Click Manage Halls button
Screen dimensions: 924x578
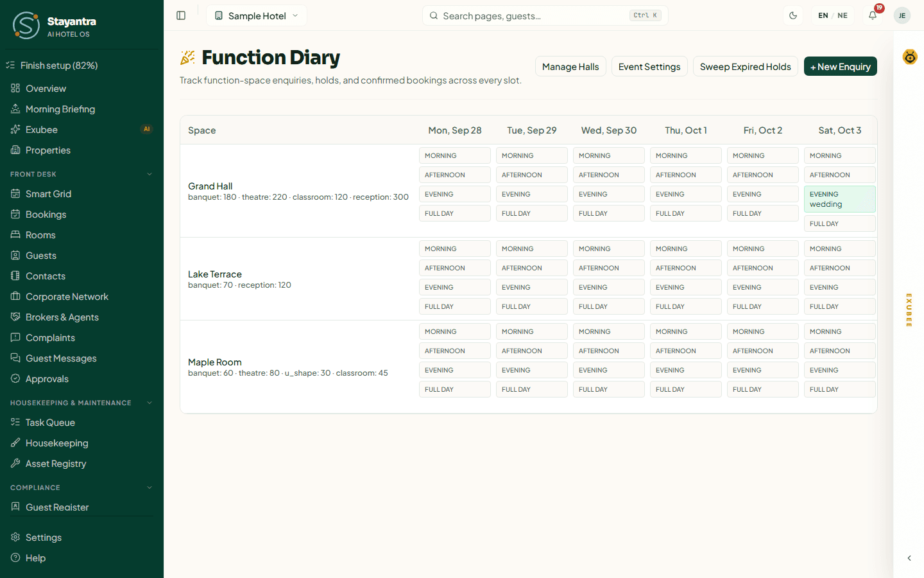(570, 67)
